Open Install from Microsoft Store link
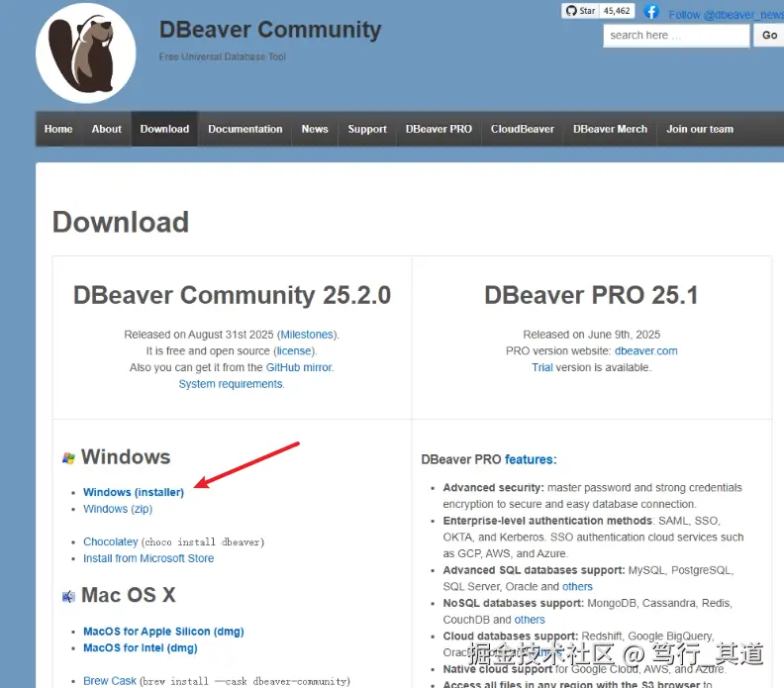Viewport: 784px width, 688px height. (148, 558)
